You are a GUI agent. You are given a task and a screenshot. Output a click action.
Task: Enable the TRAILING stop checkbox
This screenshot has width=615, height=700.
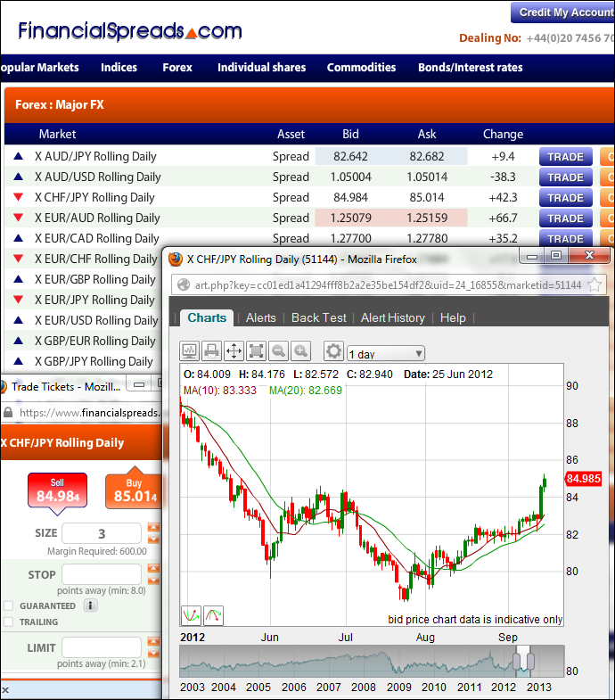tap(9, 622)
